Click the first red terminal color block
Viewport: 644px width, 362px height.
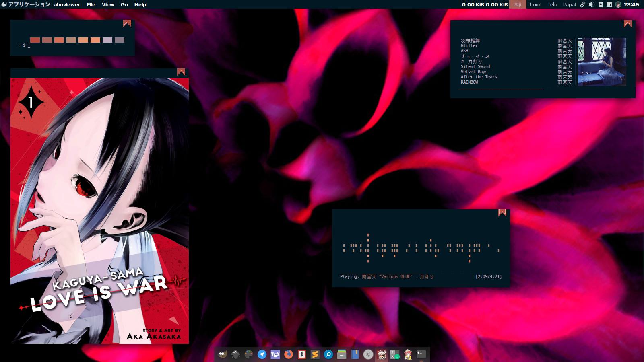click(x=35, y=40)
